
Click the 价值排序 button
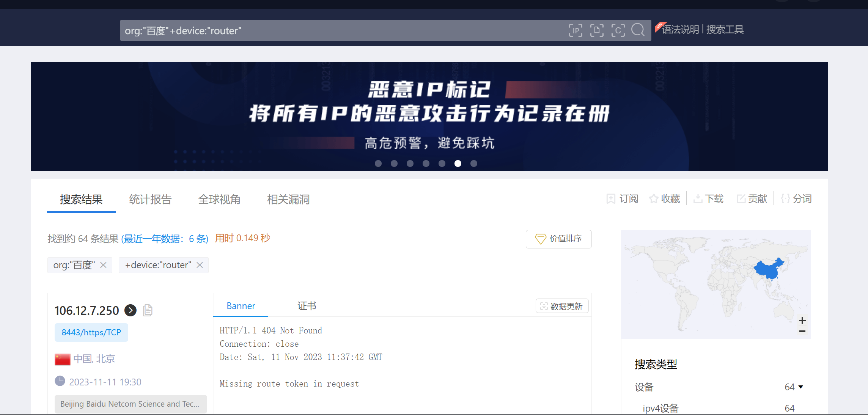click(x=558, y=239)
